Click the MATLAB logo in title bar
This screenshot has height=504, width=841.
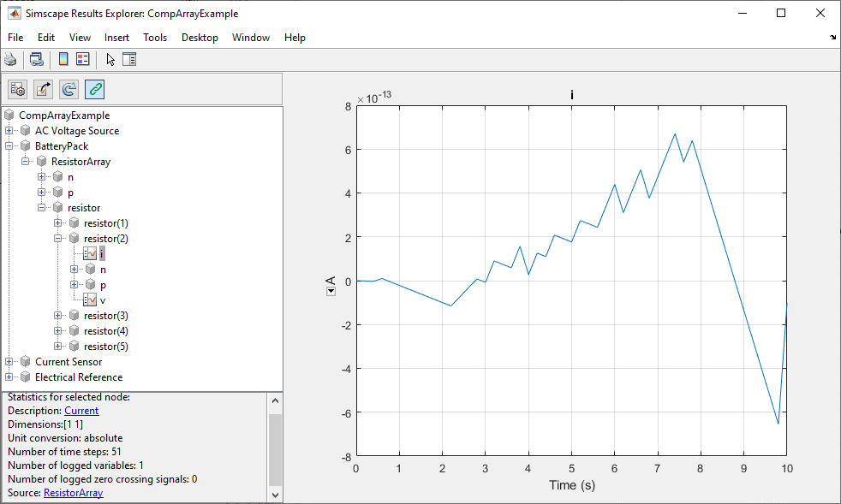(x=15, y=14)
